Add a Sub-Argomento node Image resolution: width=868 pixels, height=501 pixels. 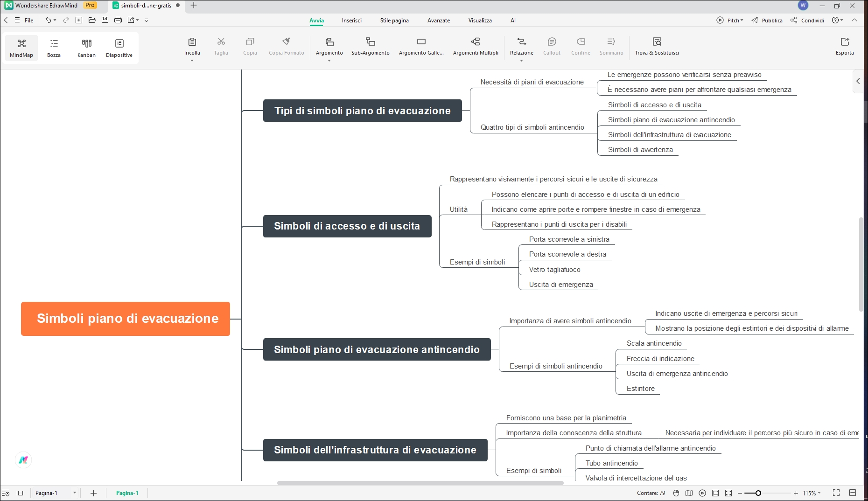pos(371,46)
